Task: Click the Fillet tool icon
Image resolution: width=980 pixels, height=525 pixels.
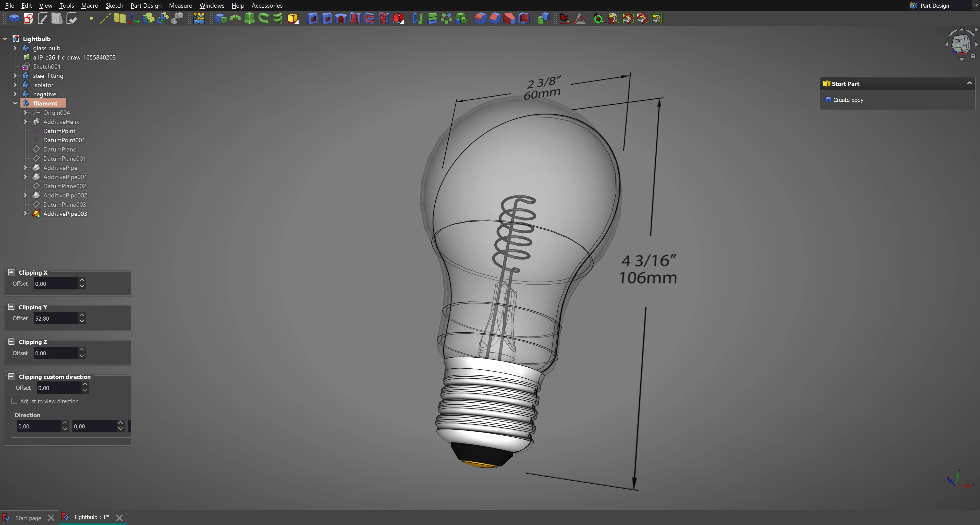Action: [481, 18]
